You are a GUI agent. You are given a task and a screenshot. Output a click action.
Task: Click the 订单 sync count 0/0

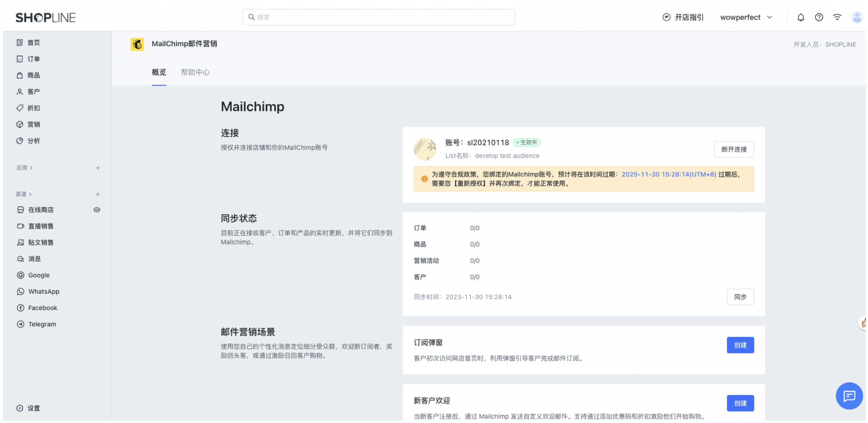474,228
